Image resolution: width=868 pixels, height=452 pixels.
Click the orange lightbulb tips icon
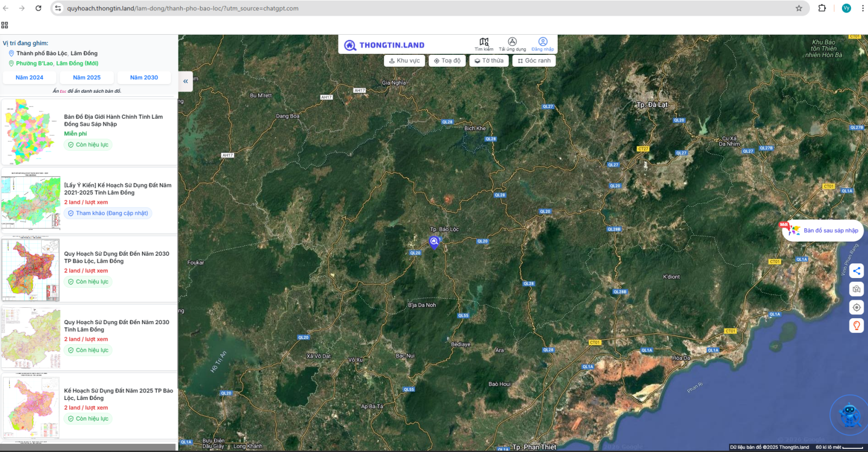tap(856, 326)
